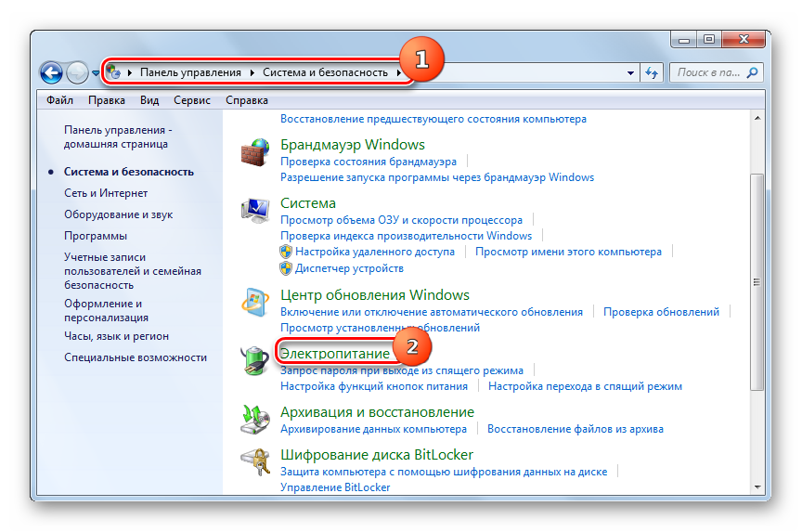Open Архивация и восстановление heading
802x532 pixels.
coord(377,412)
